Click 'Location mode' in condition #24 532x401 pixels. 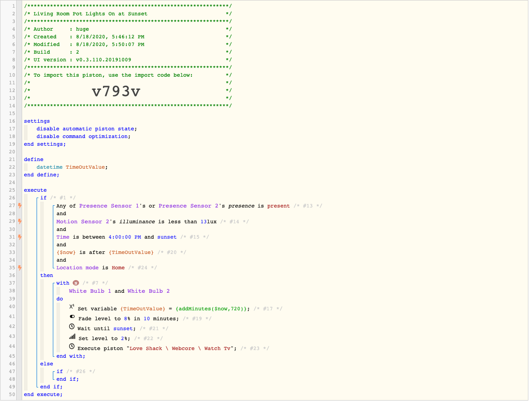[77, 268]
